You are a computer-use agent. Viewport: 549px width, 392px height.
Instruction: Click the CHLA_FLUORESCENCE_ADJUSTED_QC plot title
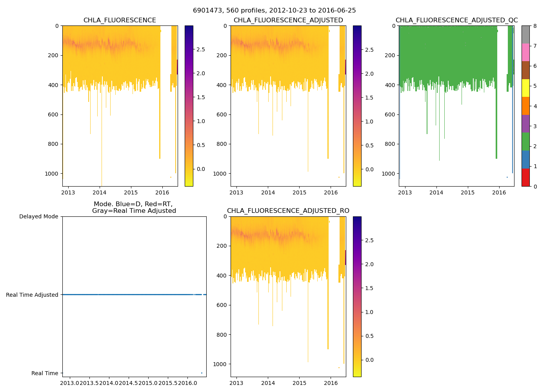coord(456,20)
